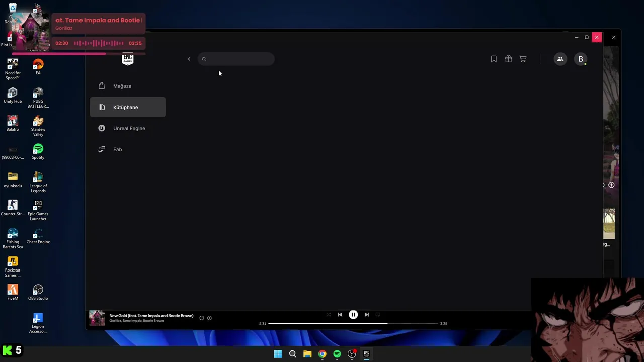Screen dimensions: 644x362
Task: Switch to Spotify on taskbar
Action: [x=337, y=354]
